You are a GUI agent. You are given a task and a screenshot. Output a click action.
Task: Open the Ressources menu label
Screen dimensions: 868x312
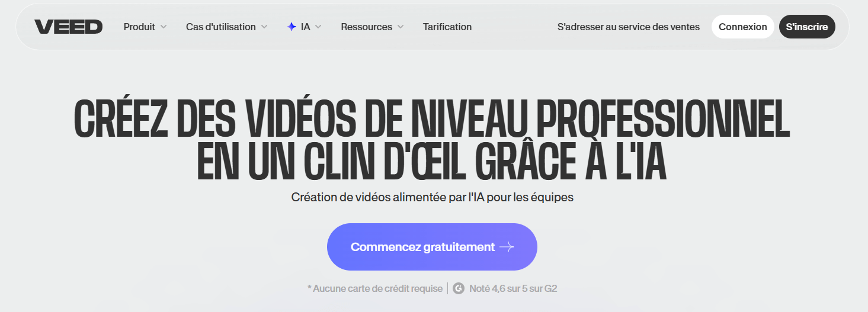click(x=366, y=27)
